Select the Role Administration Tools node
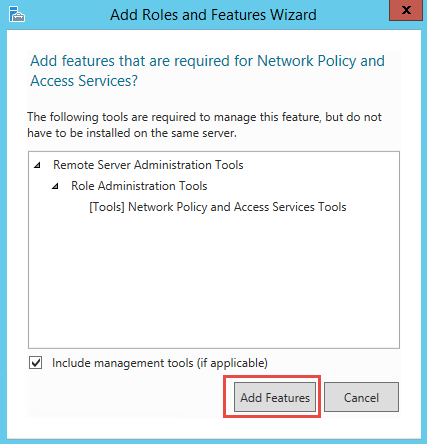Image resolution: width=427 pixels, height=444 pixels. (x=139, y=186)
